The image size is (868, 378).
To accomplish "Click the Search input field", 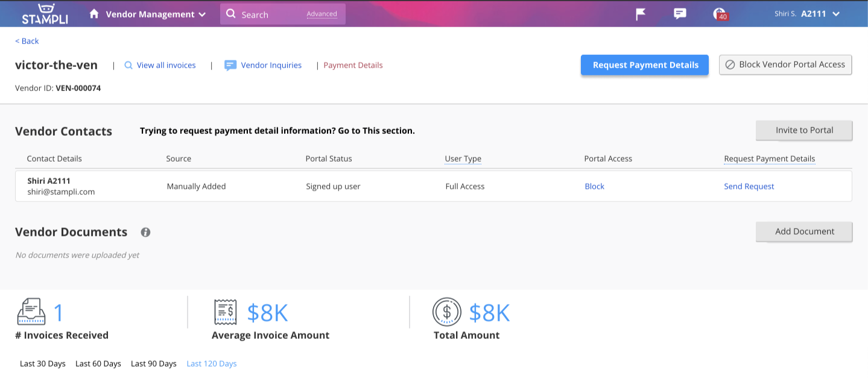I will (x=283, y=14).
